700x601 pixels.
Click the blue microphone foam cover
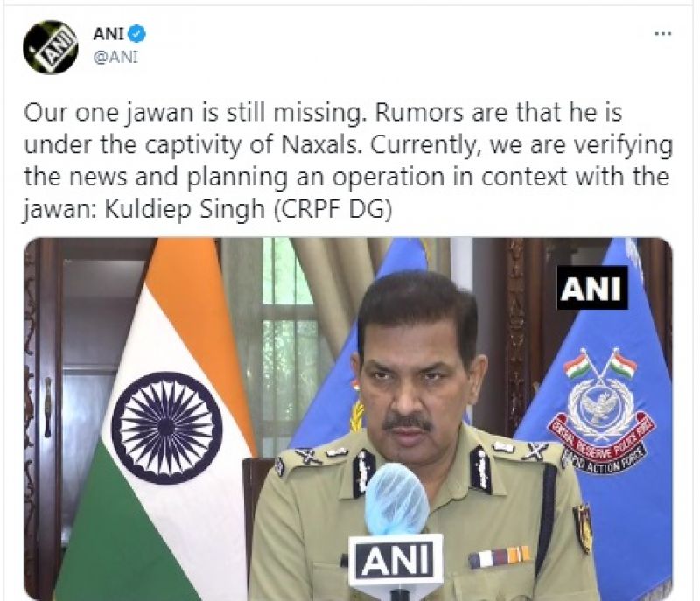coord(395,499)
